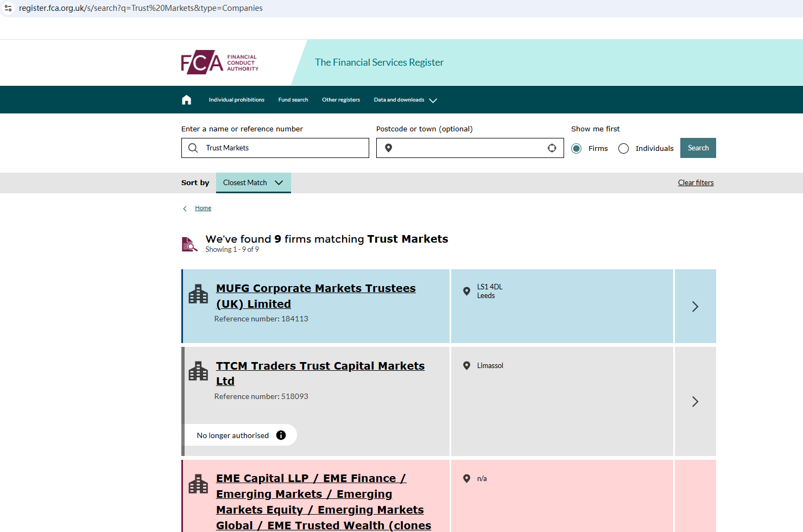This screenshot has height=532, width=803.
Task: Click the Search button
Action: coord(698,148)
